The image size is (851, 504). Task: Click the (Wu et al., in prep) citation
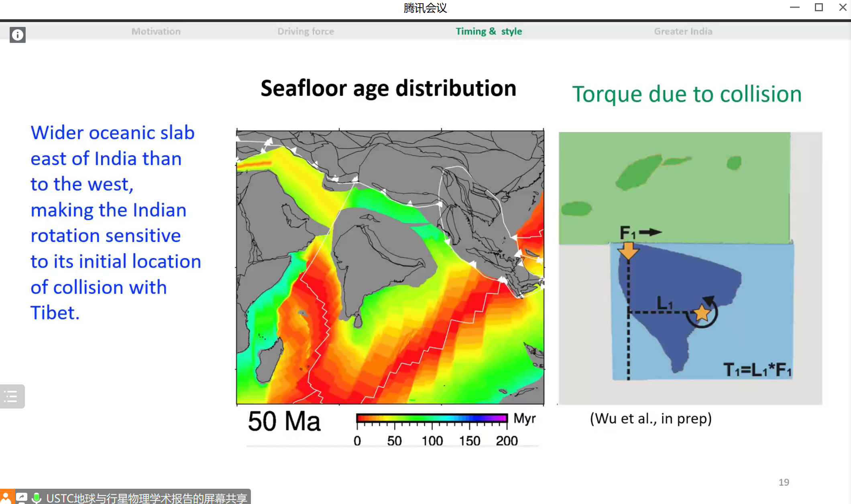click(651, 419)
